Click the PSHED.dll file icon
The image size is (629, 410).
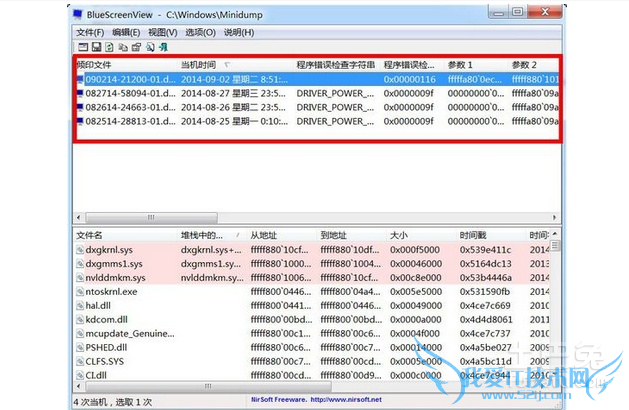pos(80,347)
